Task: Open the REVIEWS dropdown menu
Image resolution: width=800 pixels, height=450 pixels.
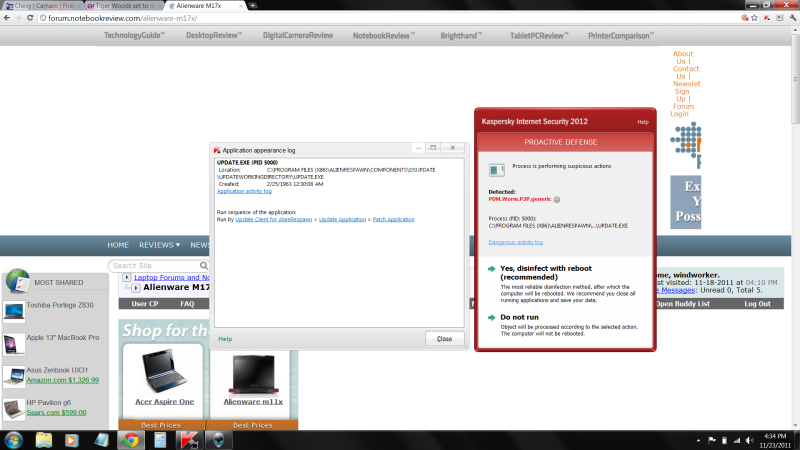Action: coord(159,245)
